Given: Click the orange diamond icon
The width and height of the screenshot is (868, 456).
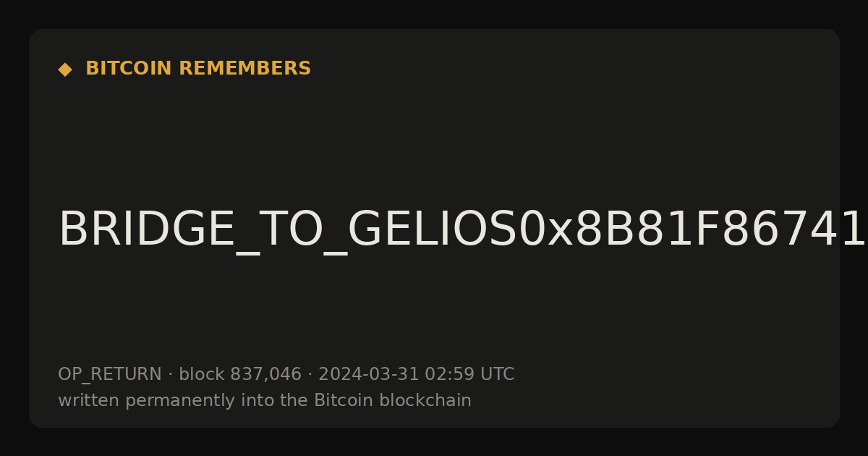Looking at the screenshot, I should click(x=65, y=69).
